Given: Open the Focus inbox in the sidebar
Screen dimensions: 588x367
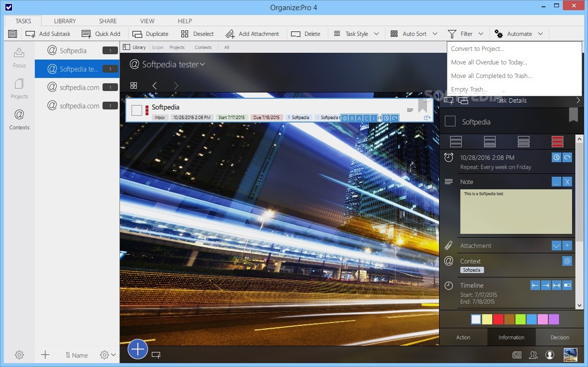Looking at the screenshot, I should 19,57.
